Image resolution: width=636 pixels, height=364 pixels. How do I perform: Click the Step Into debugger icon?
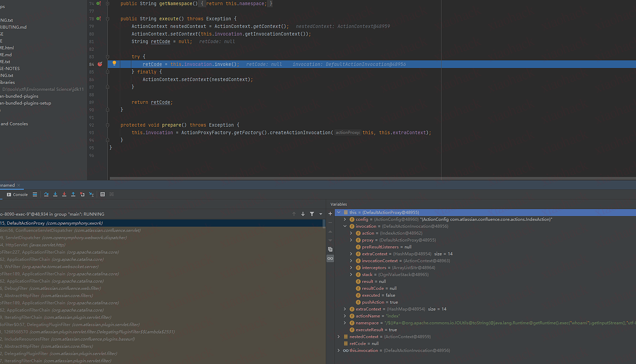click(x=55, y=195)
